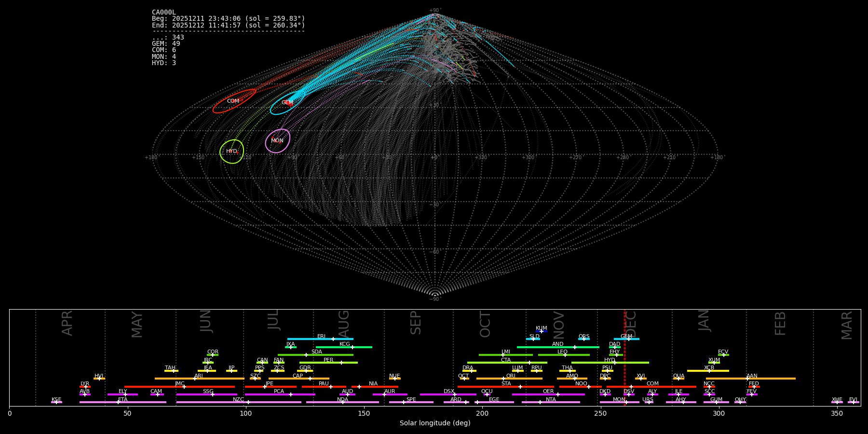Image resolution: width=868 pixels, height=434 pixels.
Task: Click the AUG month label in the timeline
Action: point(344,324)
